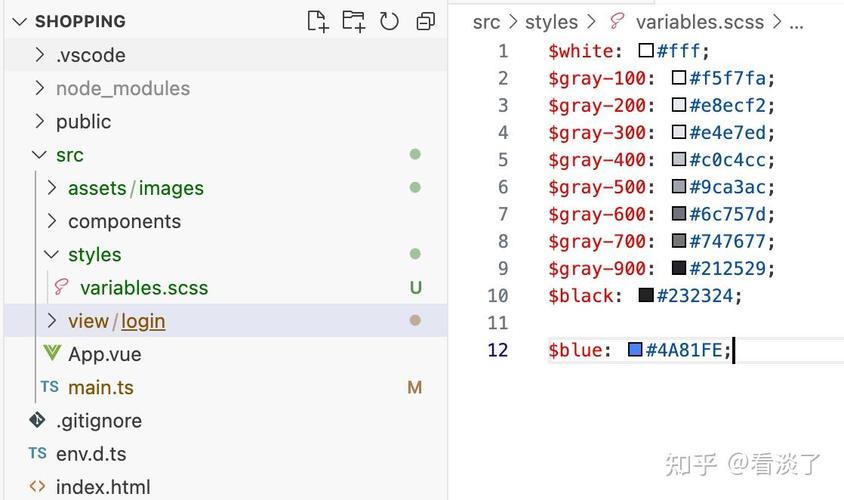Click the git icon beside .gitignore
844x500 pixels.
click(38, 420)
